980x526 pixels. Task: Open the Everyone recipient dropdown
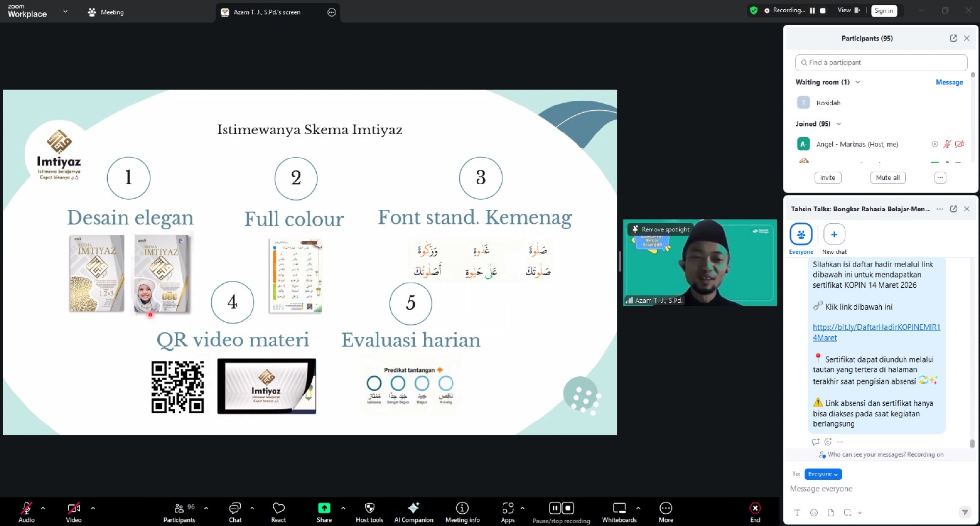823,474
